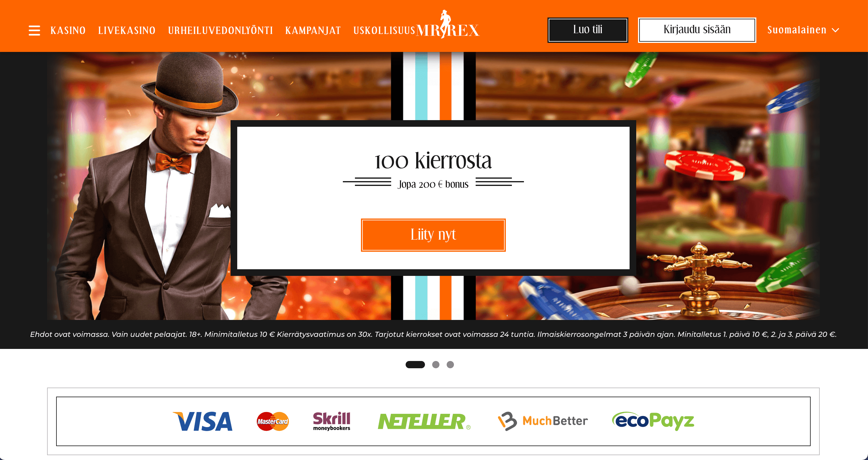The width and height of the screenshot is (868, 460).
Task: Switch to the second carousel slide dot
Action: (436, 365)
